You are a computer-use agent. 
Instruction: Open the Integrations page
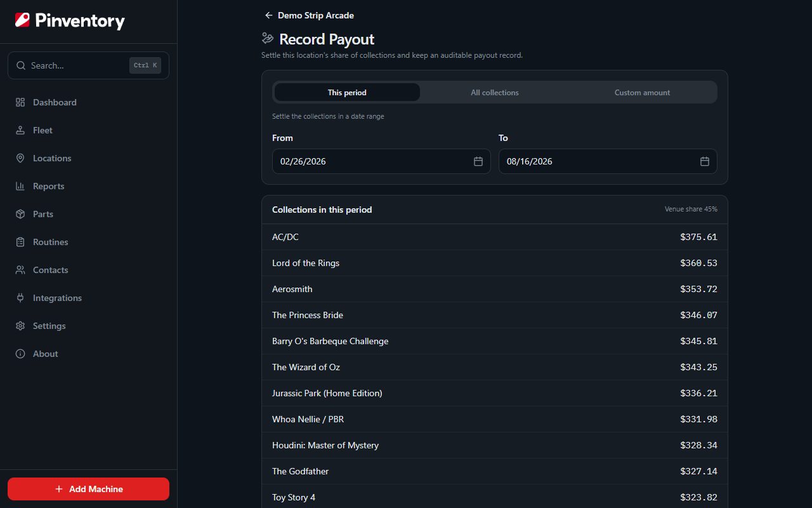(x=88, y=298)
